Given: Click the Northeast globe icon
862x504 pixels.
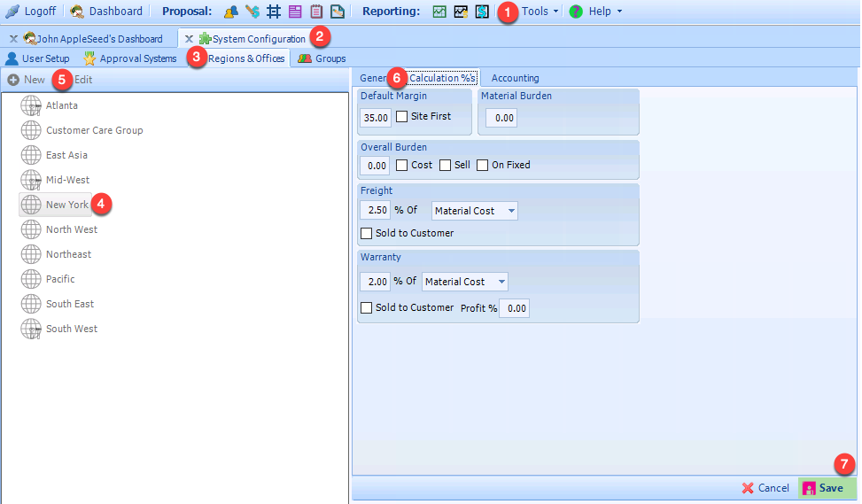Looking at the screenshot, I should pyautogui.click(x=31, y=254).
